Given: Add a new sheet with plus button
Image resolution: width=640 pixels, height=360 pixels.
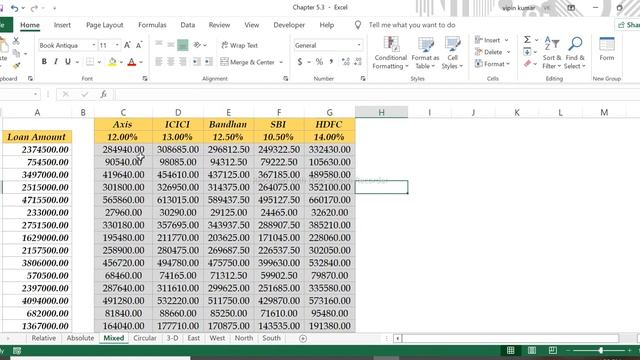Looking at the screenshot, I should point(303,338).
